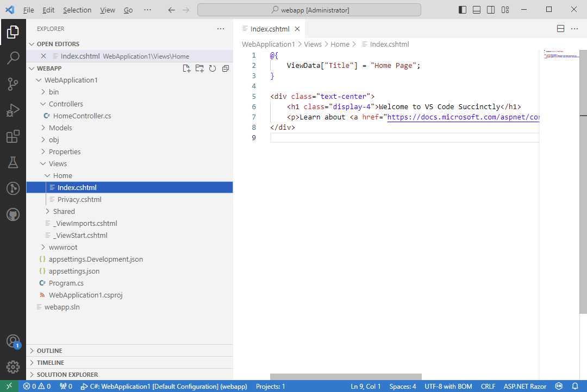This screenshot has height=392, width=587.
Task: Change CRLF end of line sequence
Action: tap(488, 386)
